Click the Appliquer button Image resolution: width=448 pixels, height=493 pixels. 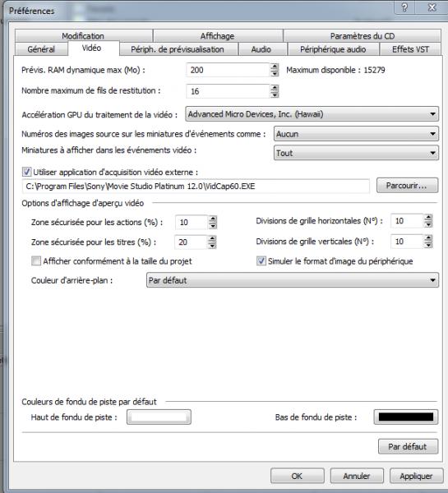coord(416,476)
